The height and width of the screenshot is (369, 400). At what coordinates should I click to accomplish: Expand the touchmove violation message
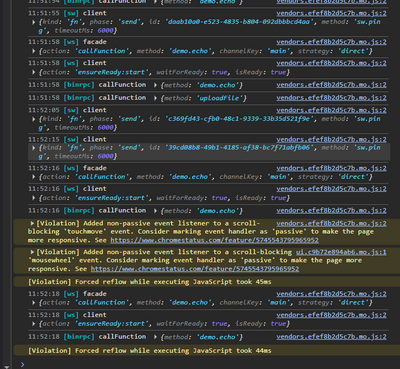32,223
